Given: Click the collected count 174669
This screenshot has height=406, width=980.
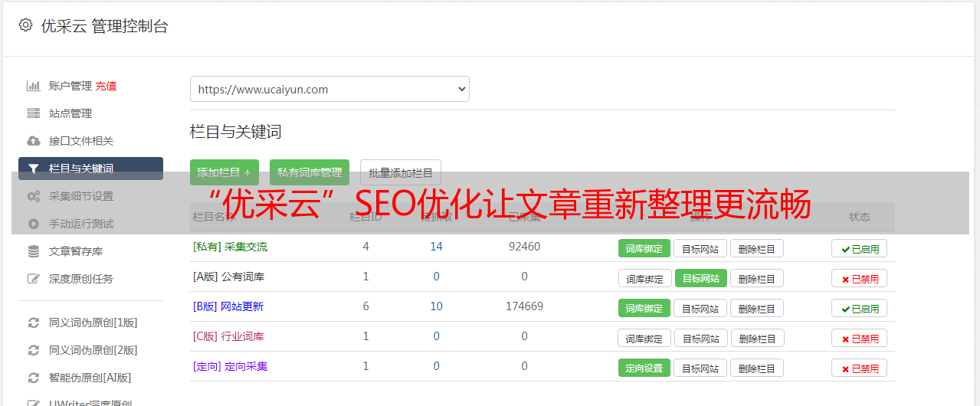Looking at the screenshot, I should pyautogui.click(x=525, y=306).
